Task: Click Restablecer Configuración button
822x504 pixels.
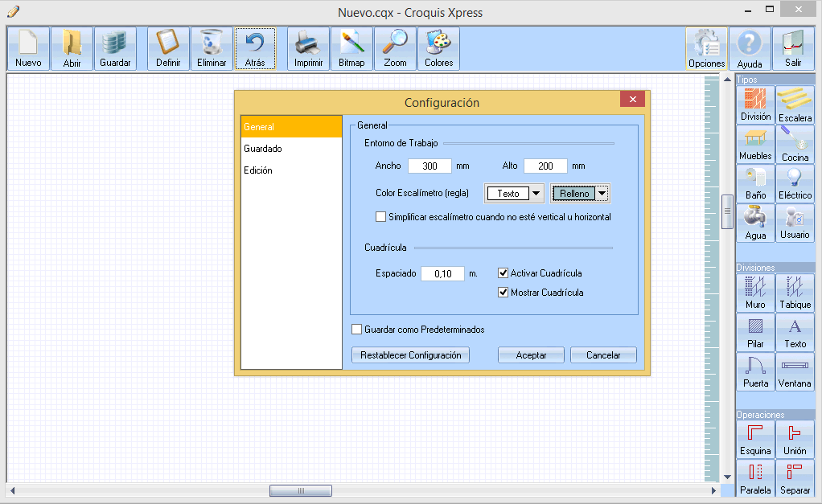Action: 410,355
